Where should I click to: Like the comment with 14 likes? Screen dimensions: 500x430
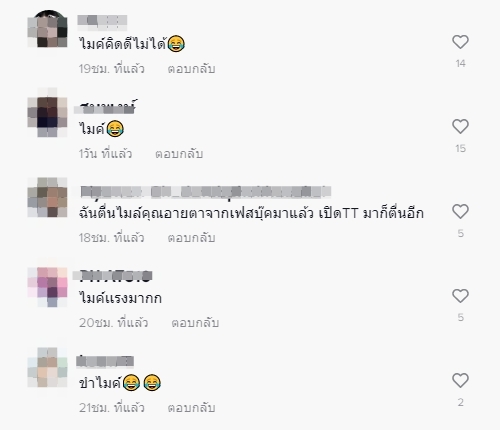[460, 42]
